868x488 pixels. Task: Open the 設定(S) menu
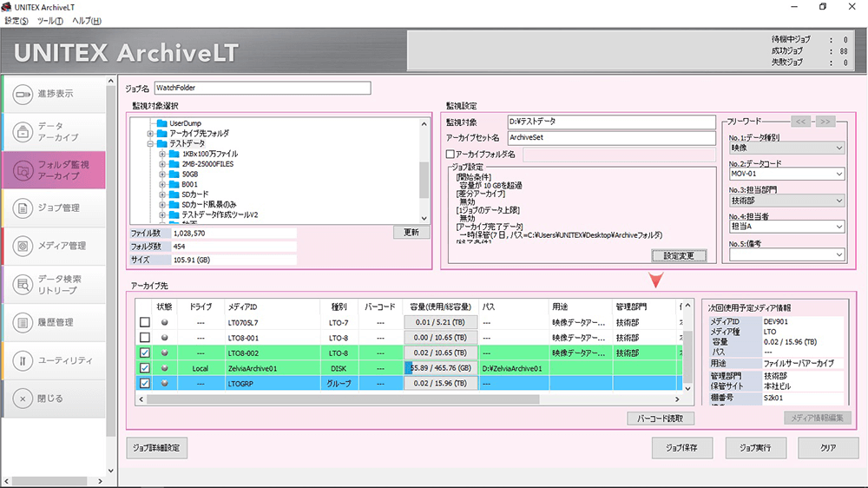pyautogui.click(x=16, y=21)
